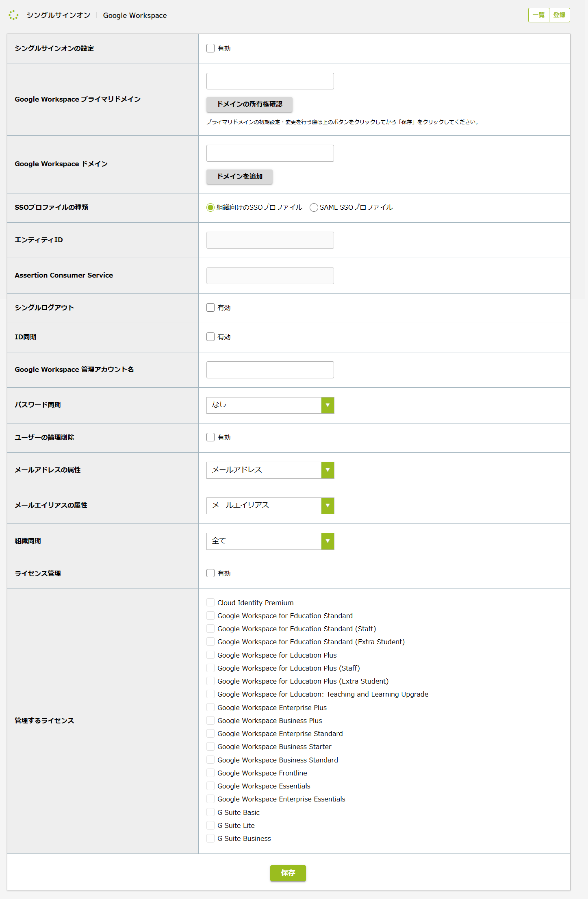
Task: Click the ドメインを追加 button
Action: click(x=239, y=176)
